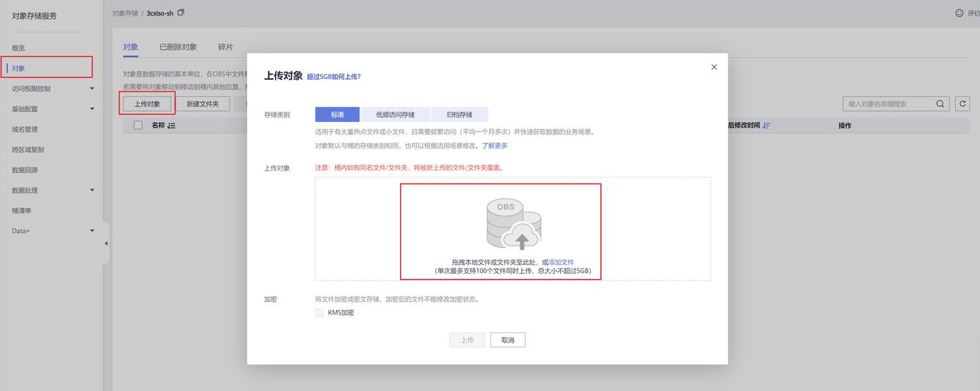Enable KMS encryption checkbox
This screenshot has height=391, width=980.
[319, 313]
